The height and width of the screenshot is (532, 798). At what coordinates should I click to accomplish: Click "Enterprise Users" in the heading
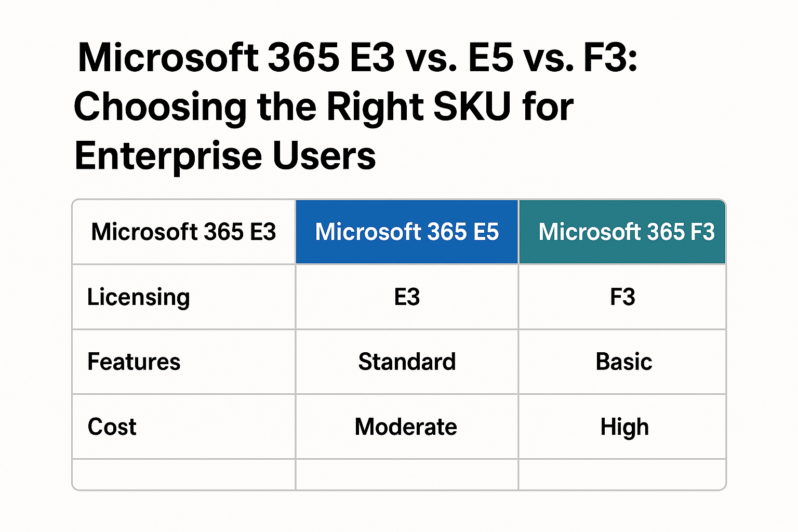225,156
